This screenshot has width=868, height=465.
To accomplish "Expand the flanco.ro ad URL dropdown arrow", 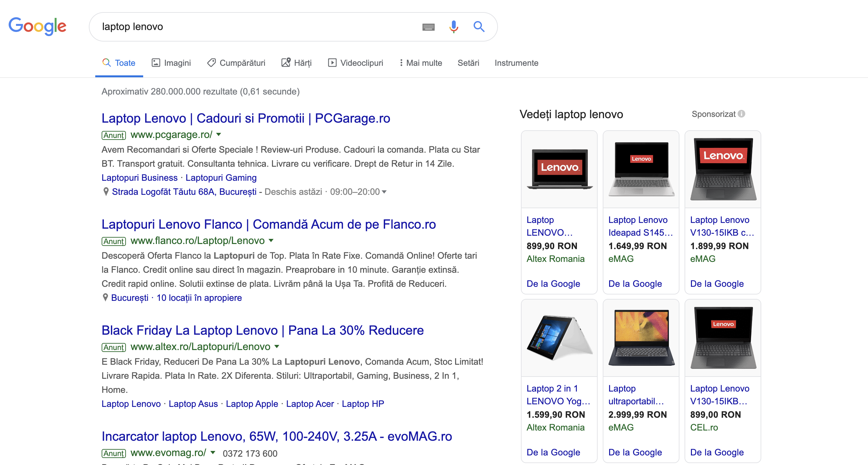I will click(271, 241).
